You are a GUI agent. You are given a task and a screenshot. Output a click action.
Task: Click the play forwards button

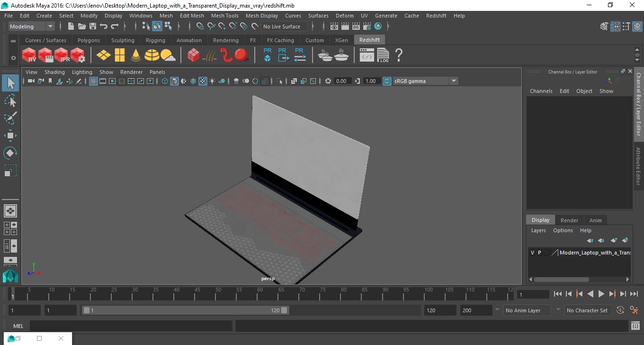click(601, 294)
